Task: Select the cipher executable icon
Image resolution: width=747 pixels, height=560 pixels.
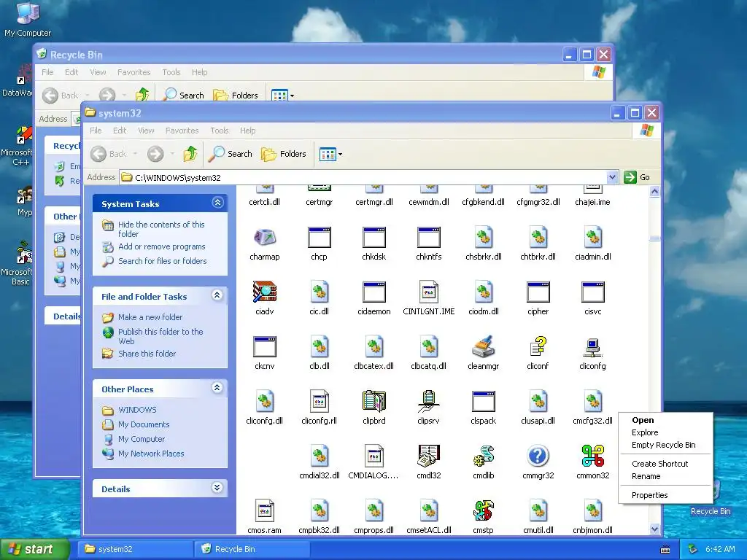Action: [x=538, y=292]
